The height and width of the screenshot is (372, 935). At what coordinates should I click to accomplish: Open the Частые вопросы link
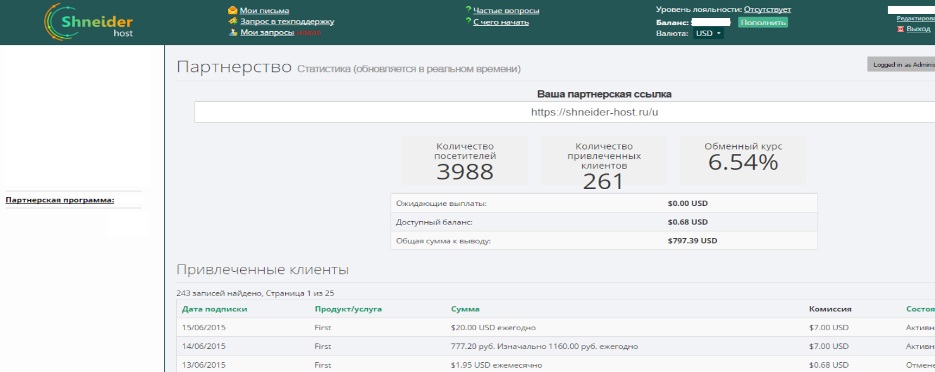(506, 11)
